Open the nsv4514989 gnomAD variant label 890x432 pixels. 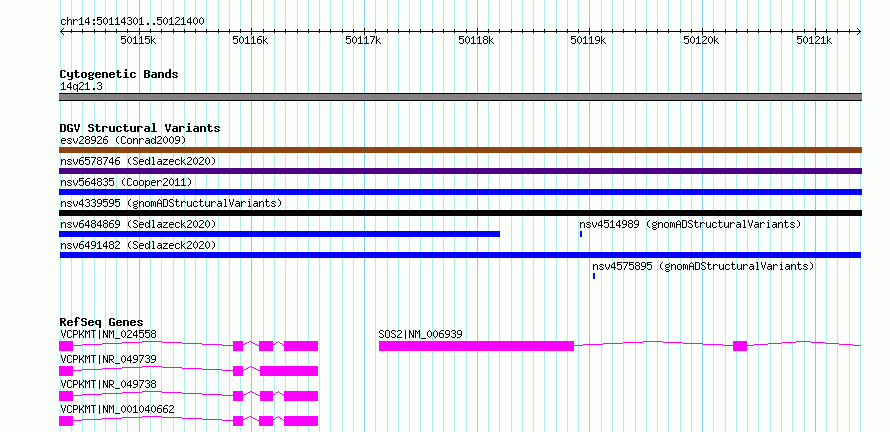tap(690, 224)
